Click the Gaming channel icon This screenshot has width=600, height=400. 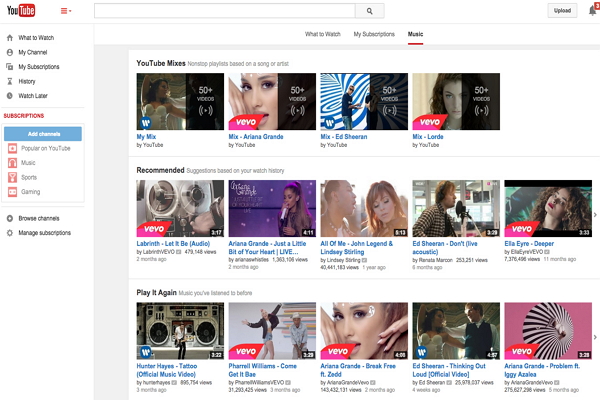(x=12, y=191)
